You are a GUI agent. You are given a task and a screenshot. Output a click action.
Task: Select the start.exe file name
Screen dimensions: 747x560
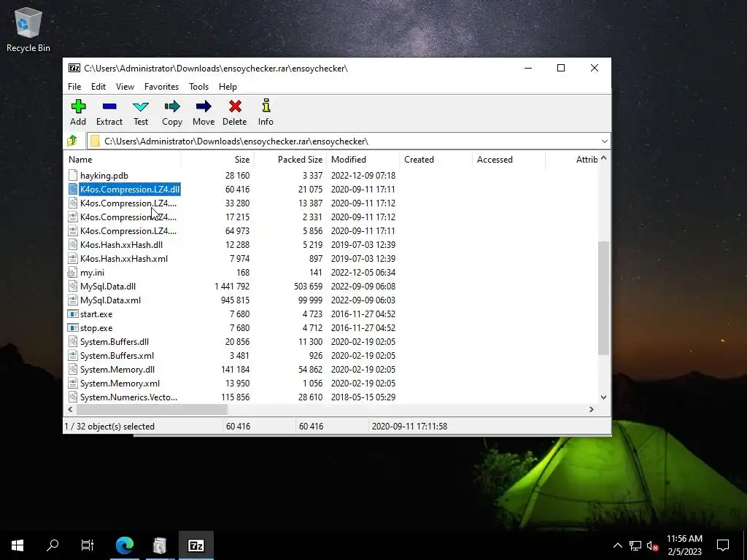click(x=96, y=314)
